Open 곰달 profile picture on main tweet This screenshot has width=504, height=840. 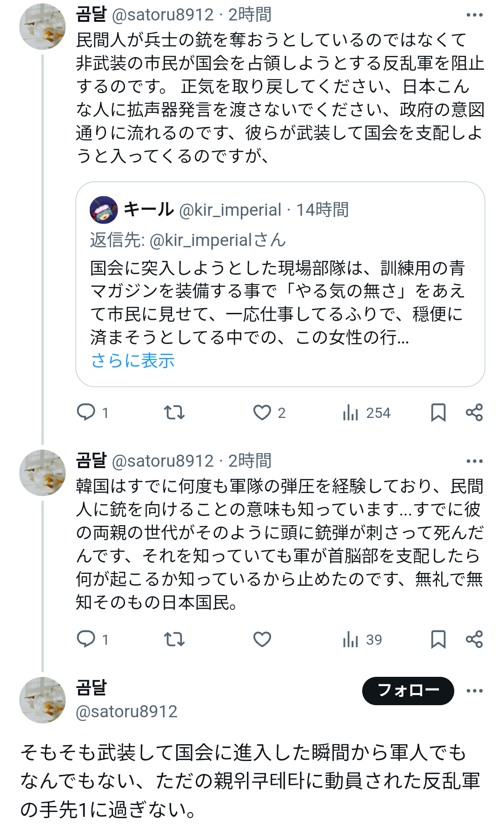pyautogui.click(x=42, y=700)
